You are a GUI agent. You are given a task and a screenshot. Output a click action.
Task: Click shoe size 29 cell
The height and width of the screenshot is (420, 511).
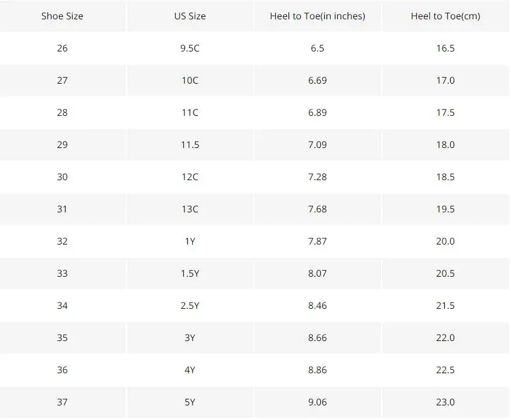(x=62, y=145)
